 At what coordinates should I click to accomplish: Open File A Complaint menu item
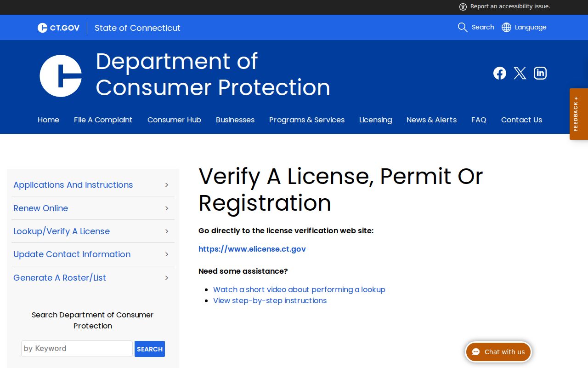[103, 120]
